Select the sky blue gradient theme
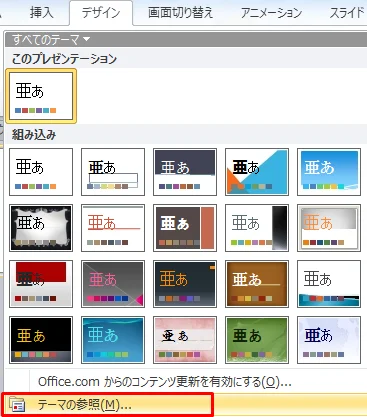 click(x=329, y=172)
